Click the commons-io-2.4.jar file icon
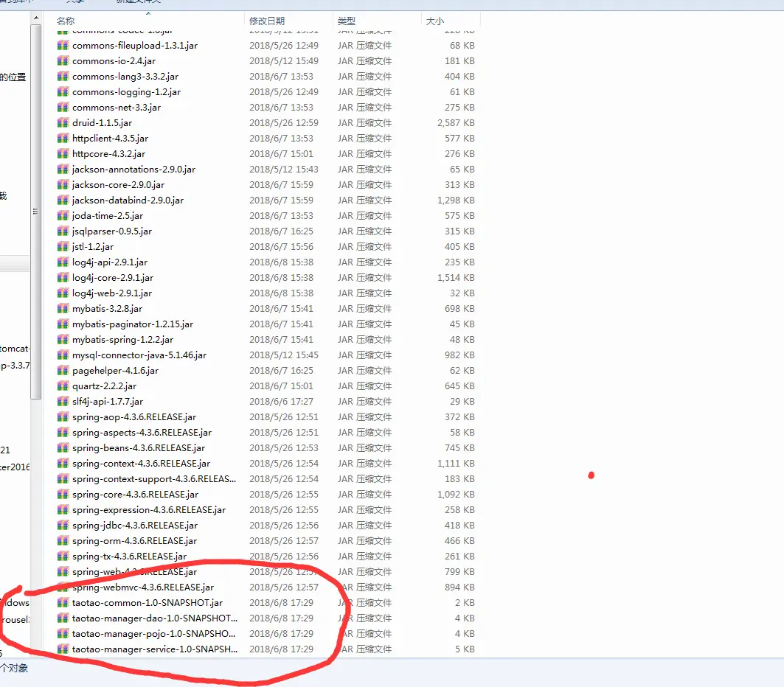This screenshot has height=687, width=784. 63,61
